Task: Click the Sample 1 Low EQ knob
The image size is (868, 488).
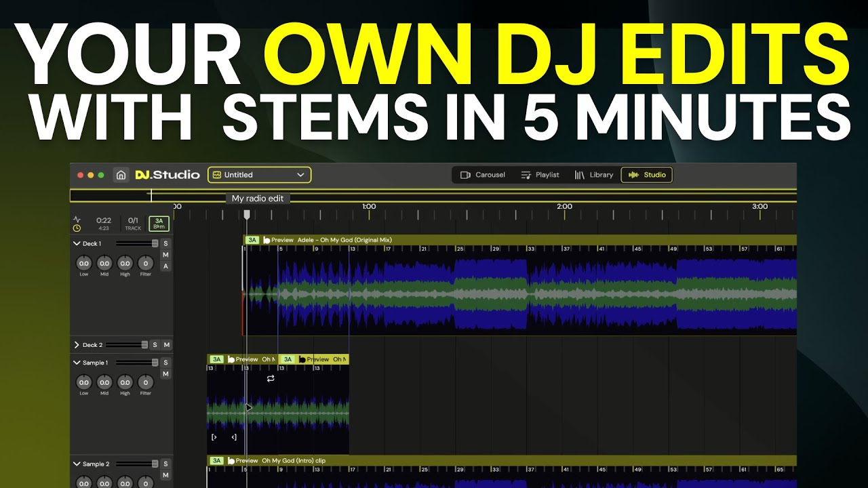Action: point(83,382)
